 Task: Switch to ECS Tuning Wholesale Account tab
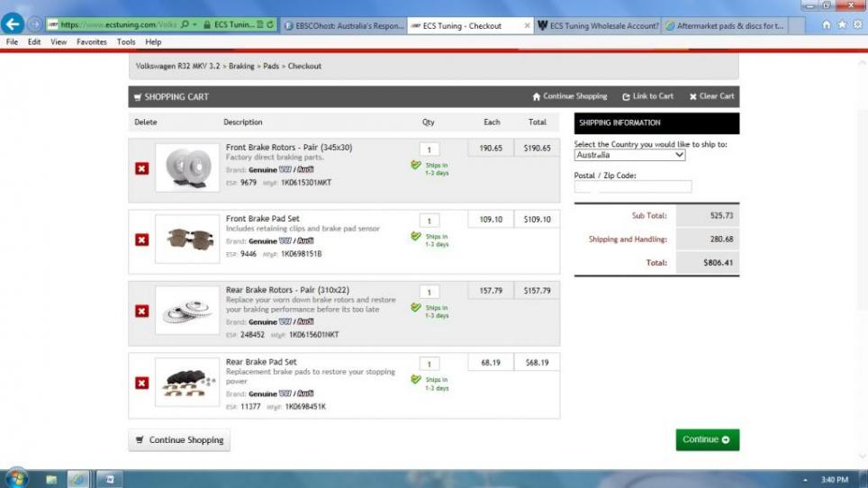click(x=598, y=25)
